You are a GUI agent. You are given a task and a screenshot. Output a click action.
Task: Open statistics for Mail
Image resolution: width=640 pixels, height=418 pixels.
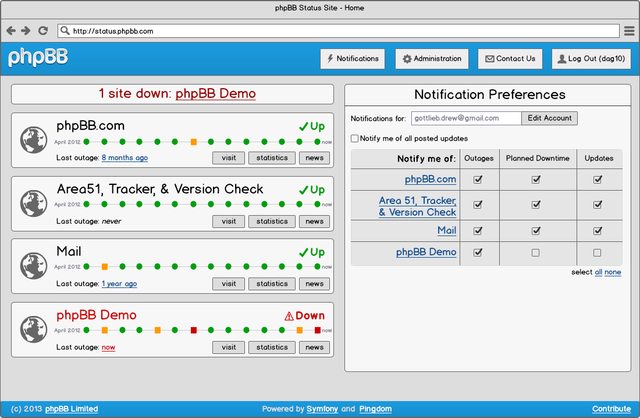[272, 284]
